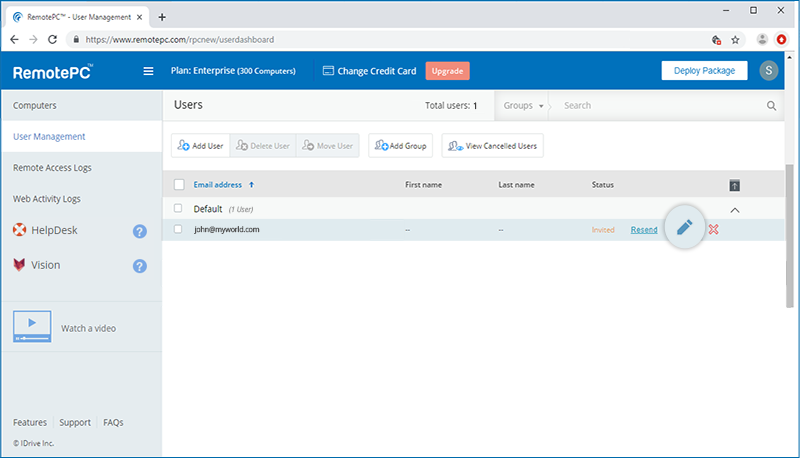800x458 pixels.
Task: Open a new browser tab
Action: (x=162, y=17)
